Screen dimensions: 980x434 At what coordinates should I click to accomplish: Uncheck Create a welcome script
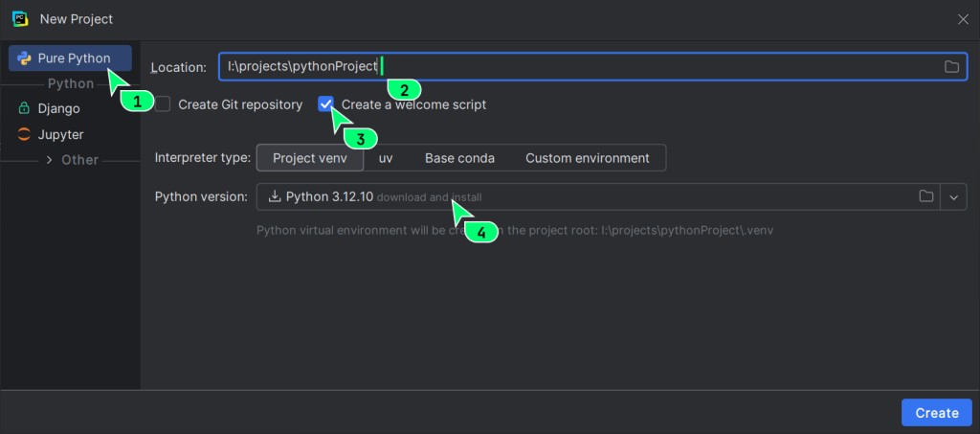click(327, 104)
